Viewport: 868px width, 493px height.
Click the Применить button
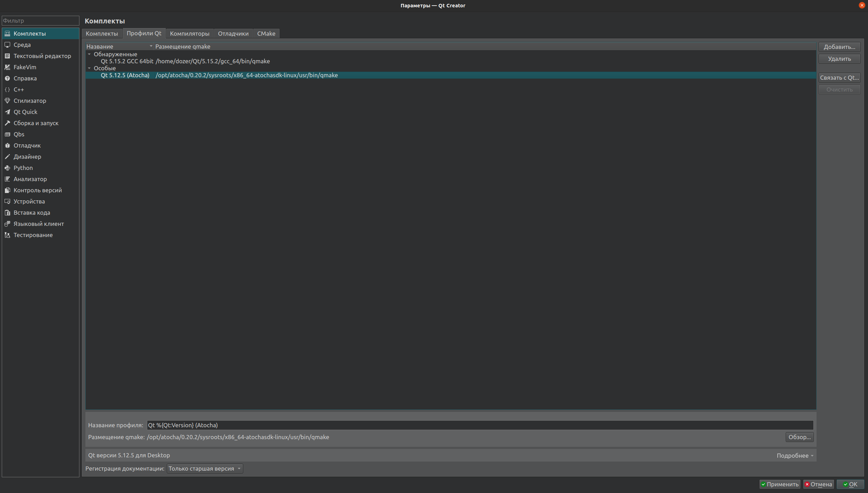tap(780, 484)
